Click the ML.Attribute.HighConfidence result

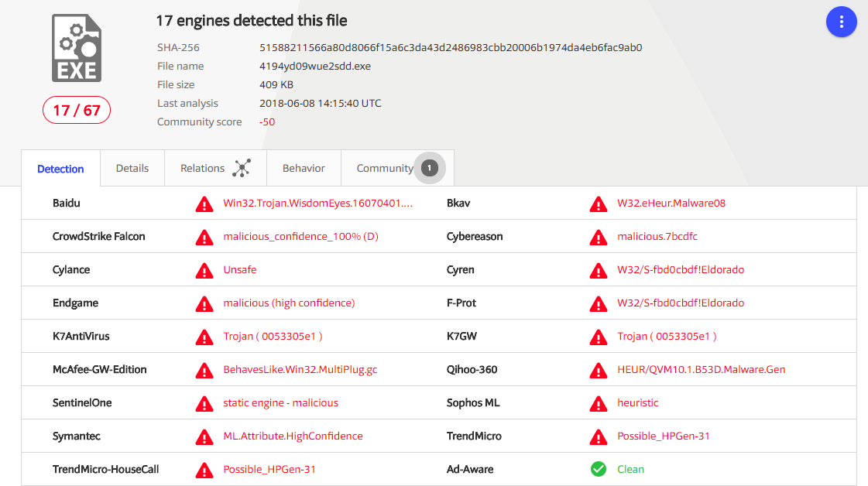pyautogui.click(x=293, y=436)
